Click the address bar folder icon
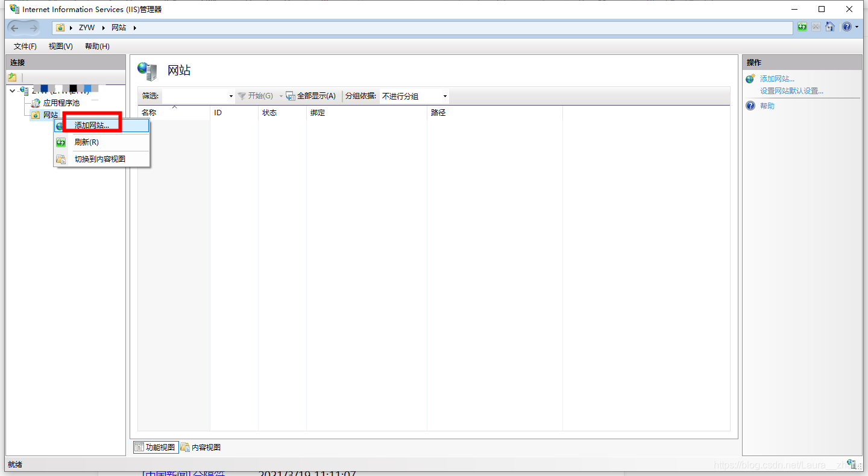Image resolution: width=868 pixels, height=476 pixels. click(x=60, y=28)
